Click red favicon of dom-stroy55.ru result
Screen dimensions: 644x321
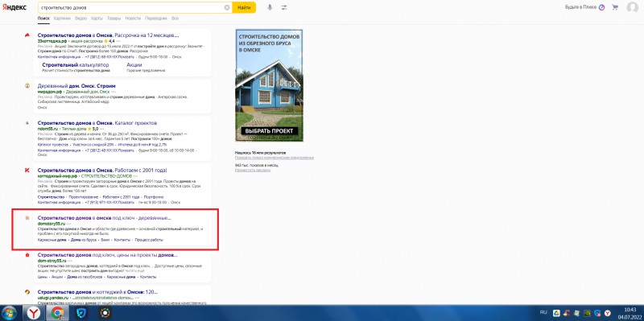pos(27,255)
